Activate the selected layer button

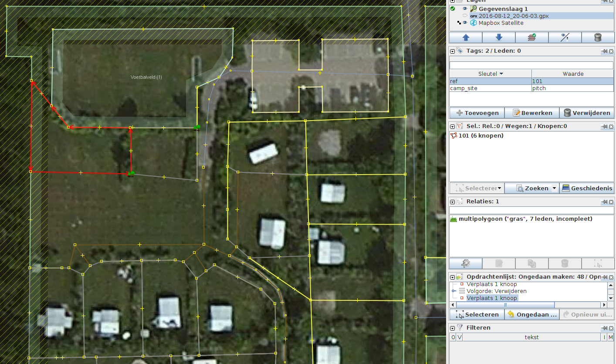531,37
